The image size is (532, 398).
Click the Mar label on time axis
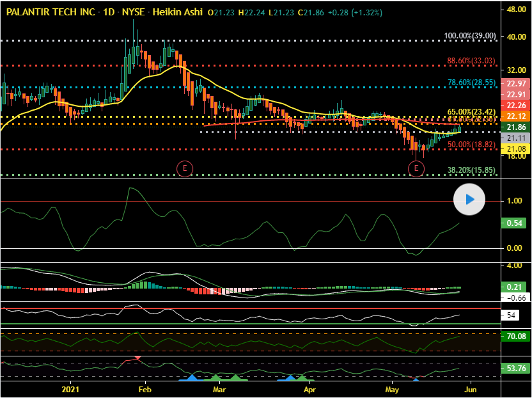click(x=220, y=389)
